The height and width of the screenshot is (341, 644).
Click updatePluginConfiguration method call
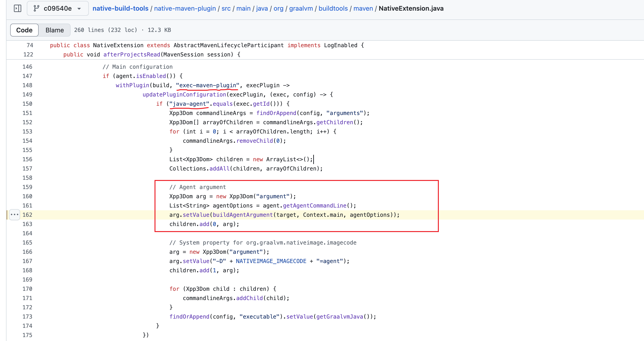tap(184, 94)
